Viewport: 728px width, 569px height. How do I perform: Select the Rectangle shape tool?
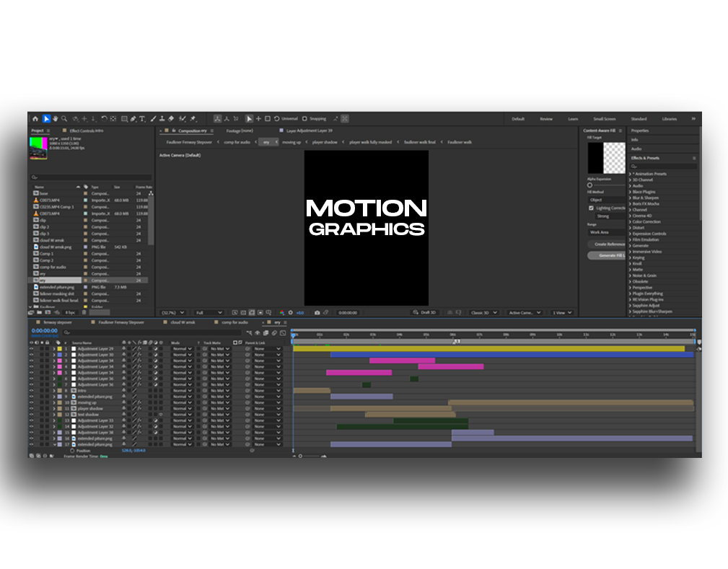124,119
